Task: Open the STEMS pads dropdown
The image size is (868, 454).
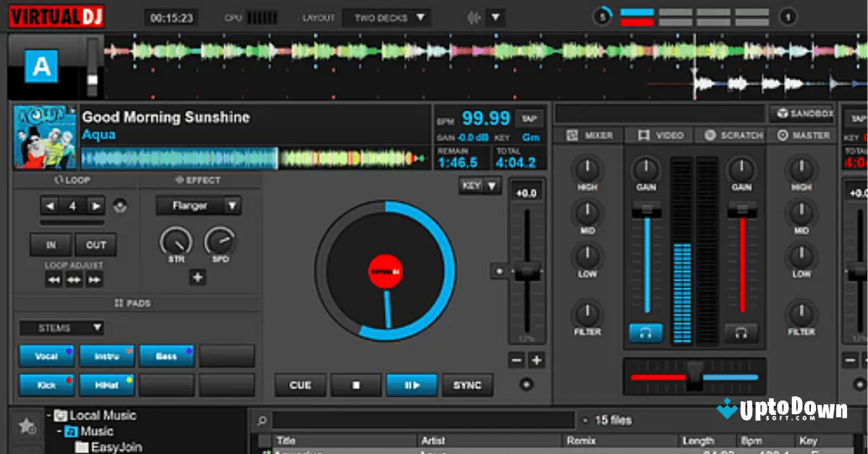Action: pos(61,327)
